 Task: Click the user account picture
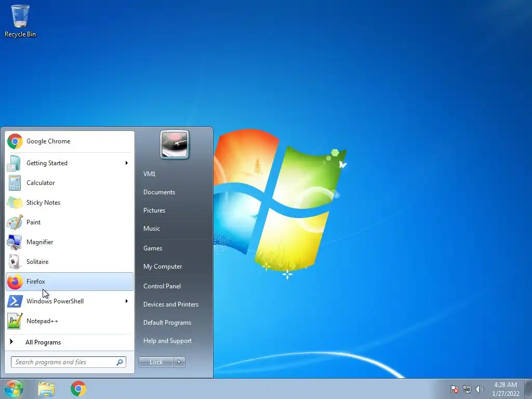175,144
